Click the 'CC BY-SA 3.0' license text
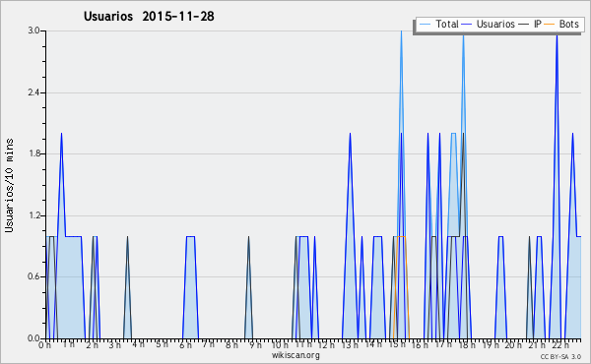This screenshot has height=364, width=591. click(560, 357)
